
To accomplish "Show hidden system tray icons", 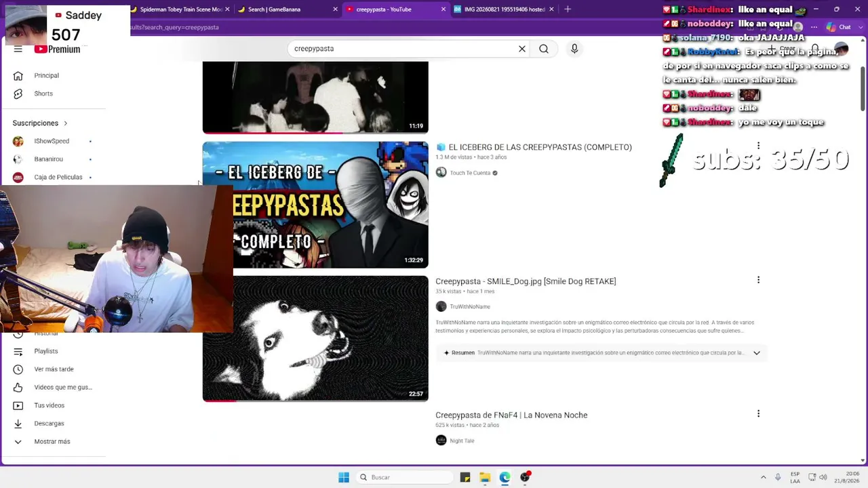I will point(763,477).
